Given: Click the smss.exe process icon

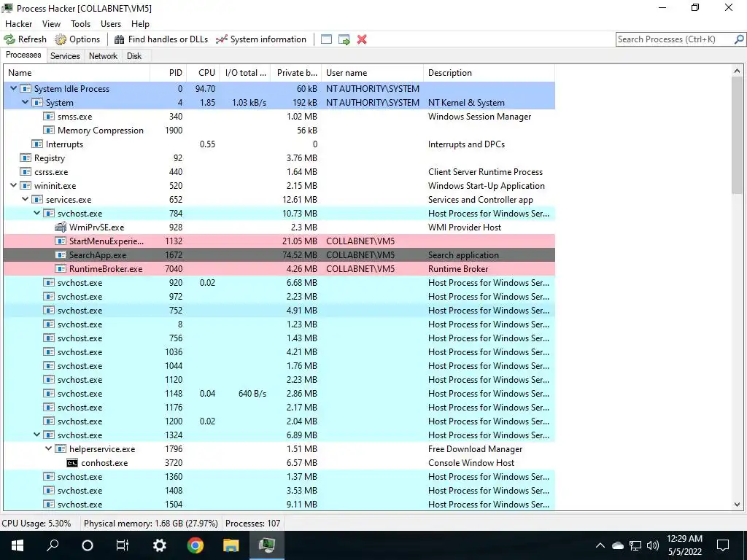Looking at the screenshot, I should pyautogui.click(x=49, y=116).
